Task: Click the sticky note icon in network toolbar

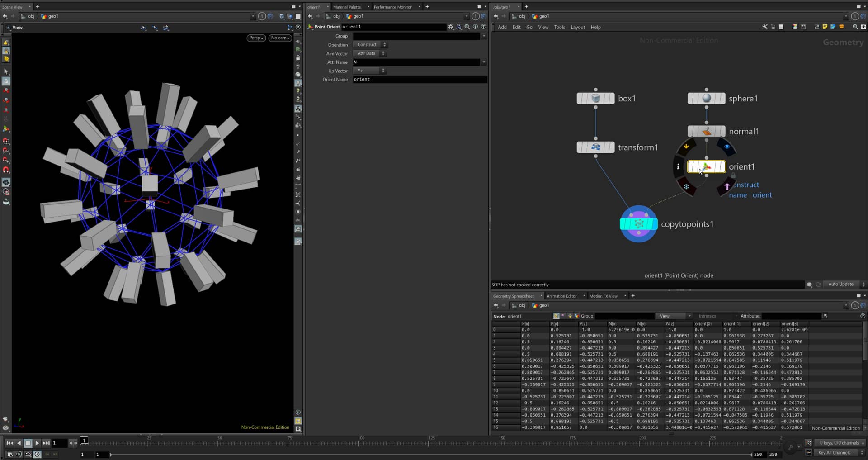Action: (825, 27)
